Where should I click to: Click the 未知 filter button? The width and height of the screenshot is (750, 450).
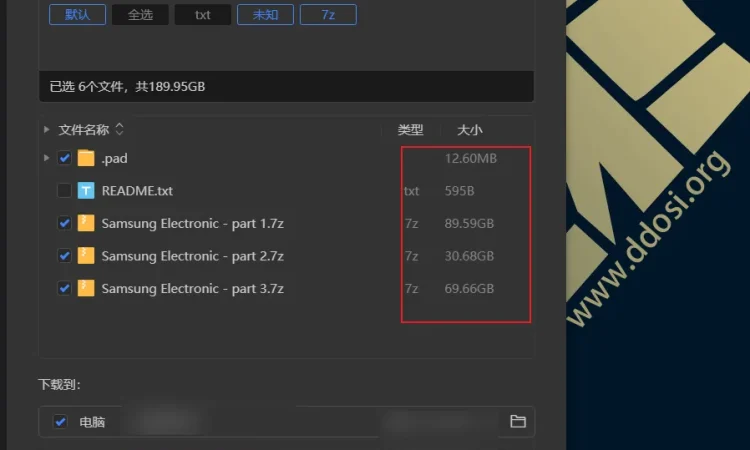(x=265, y=14)
